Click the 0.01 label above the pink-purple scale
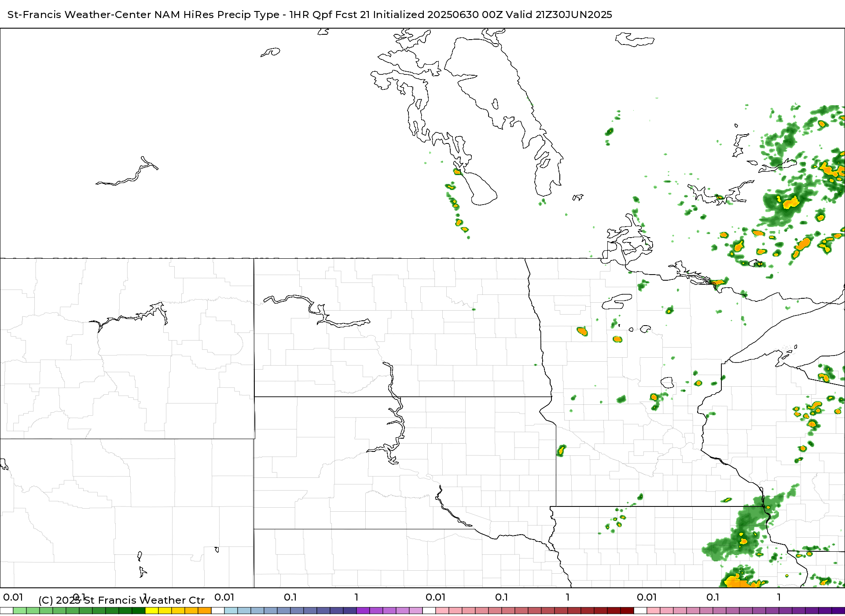Image resolution: width=845 pixels, height=616 pixels. tap(647, 597)
